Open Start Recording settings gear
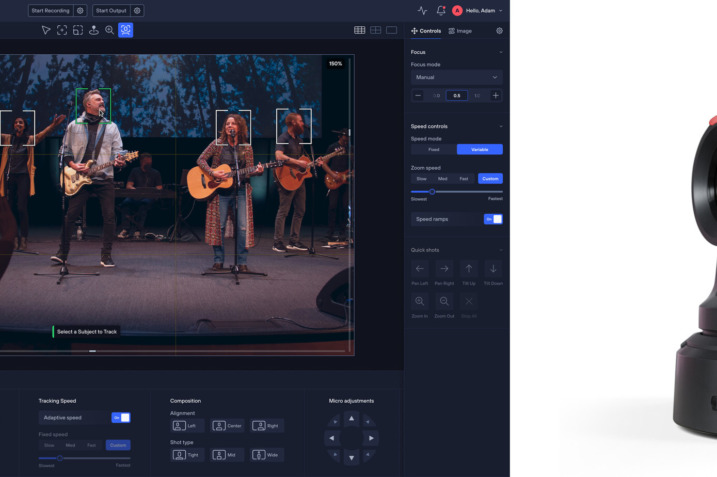The image size is (717, 477). pyautogui.click(x=80, y=10)
